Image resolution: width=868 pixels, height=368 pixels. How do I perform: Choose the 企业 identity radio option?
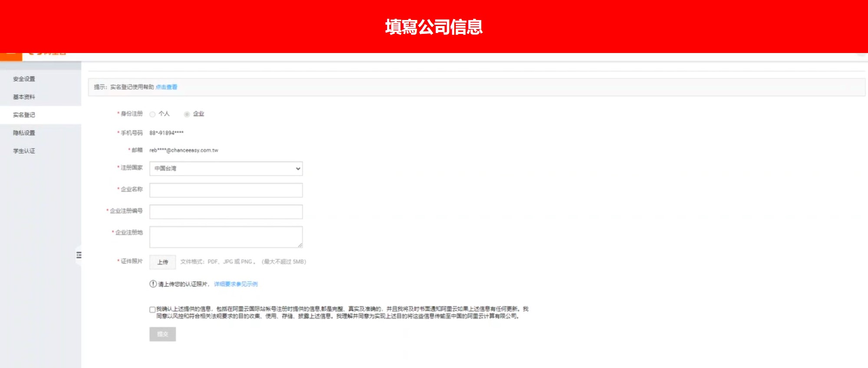[x=187, y=114]
